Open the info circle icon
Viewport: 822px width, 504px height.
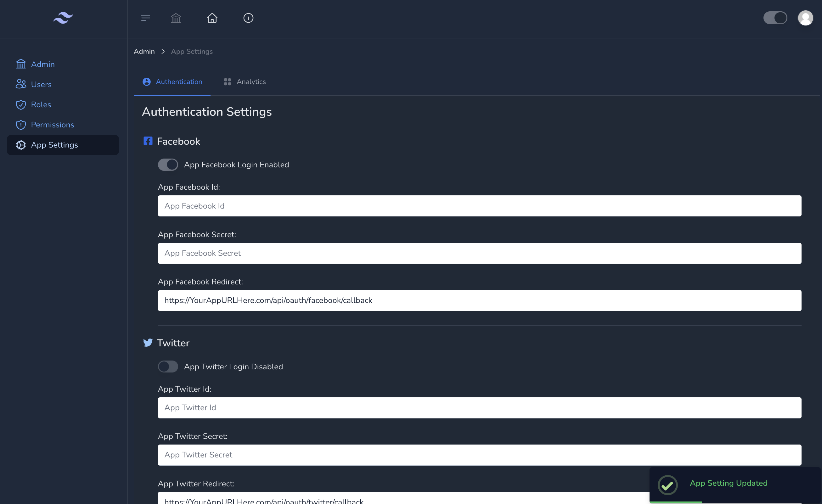[248, 18]
